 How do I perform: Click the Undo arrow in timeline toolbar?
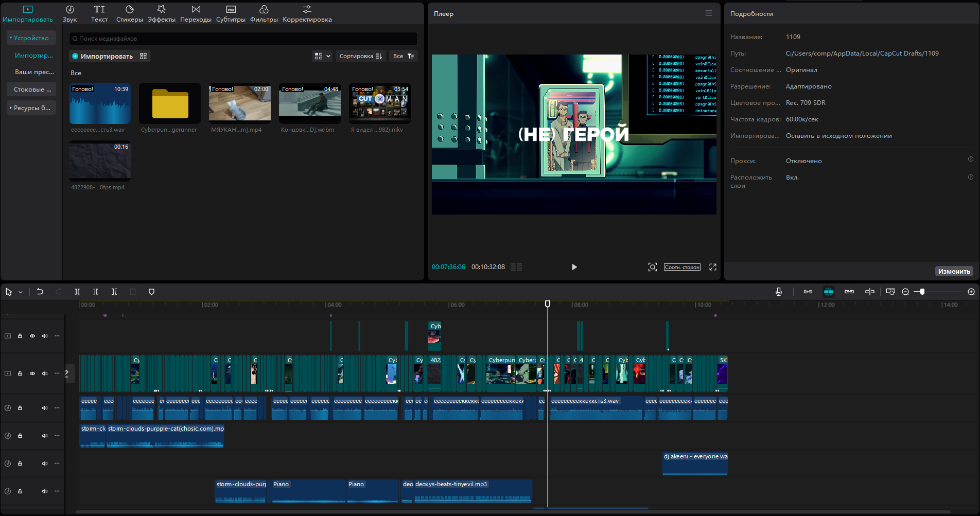pos(40,292)
